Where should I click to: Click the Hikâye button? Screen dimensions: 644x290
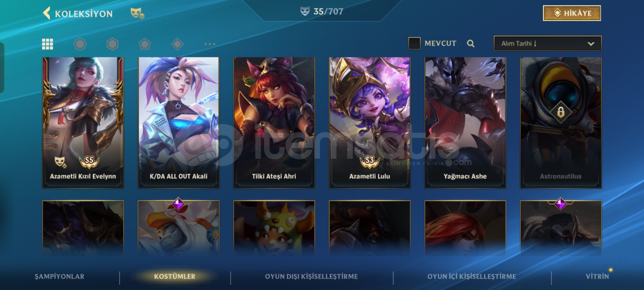point(572,13)
